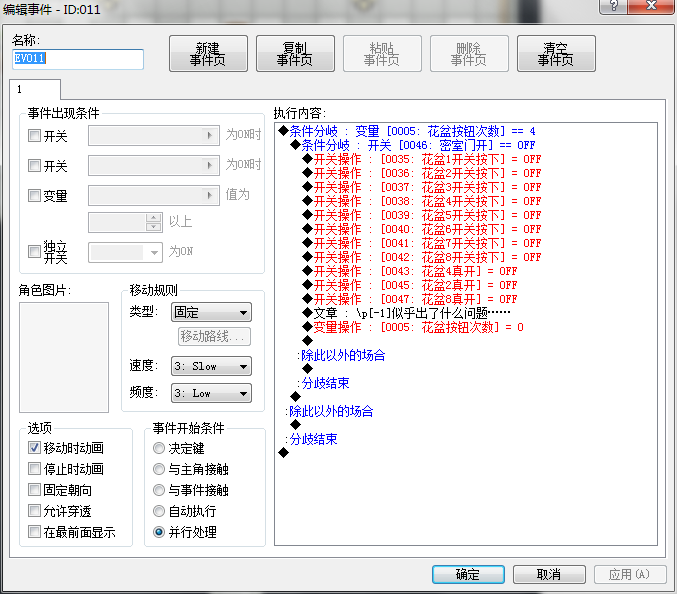Screen dimensions: 677x594
Task: Open the second 开关 selector field
Action: click(154, 165)
